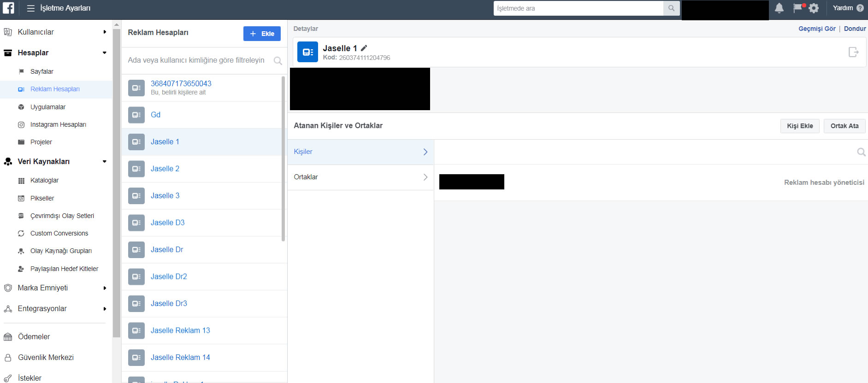868x383 pixels.
Task: Click the chevron on the Ortaklar row
Action: click(x=425, y=177)
